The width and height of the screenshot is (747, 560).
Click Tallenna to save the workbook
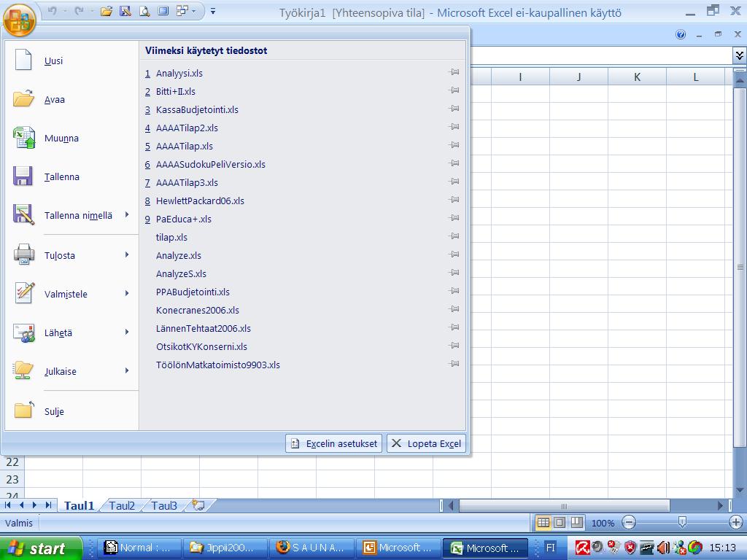tap(71, 176)
